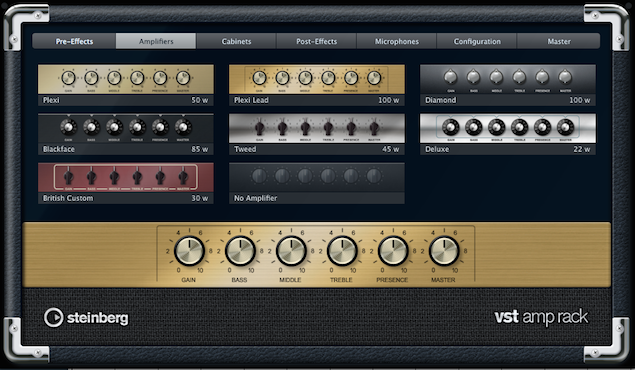Select the Plexi 50 w amplifier thumbnail

[126, 85]
